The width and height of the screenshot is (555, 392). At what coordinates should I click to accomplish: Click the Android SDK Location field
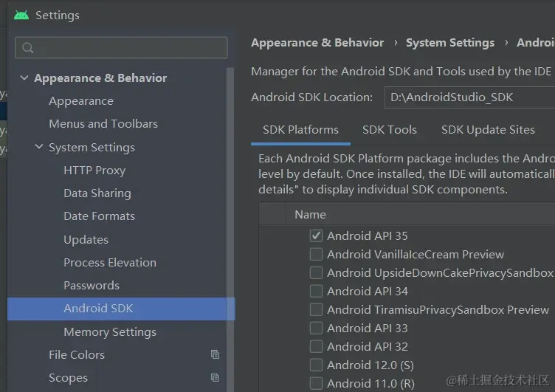(469, 97)
